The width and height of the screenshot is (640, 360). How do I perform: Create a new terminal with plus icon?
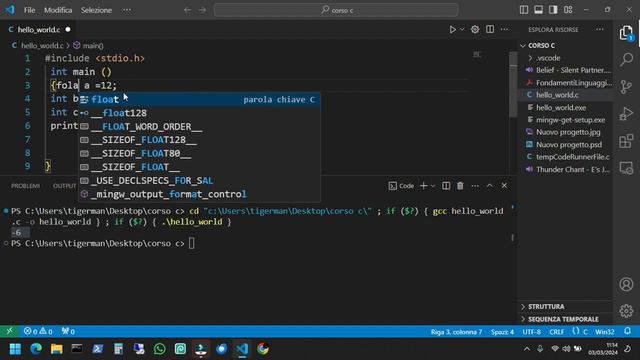click(x=423, y=186)
